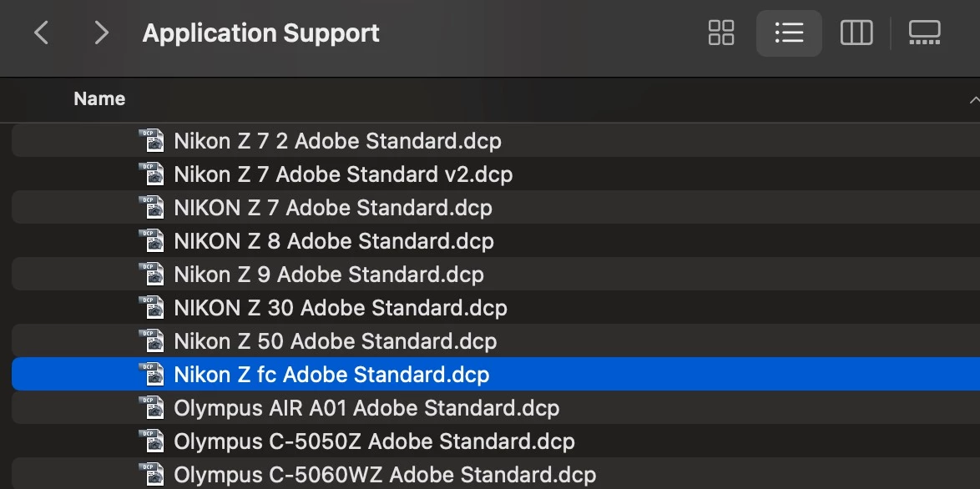Switch to list view
Image resolution: width=980 pixels, height=489 pixels.
(x=789, y=33)
